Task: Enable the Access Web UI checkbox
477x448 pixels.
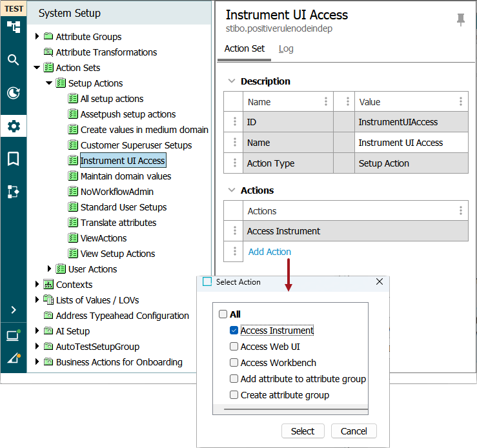Action: pos(234,347)
